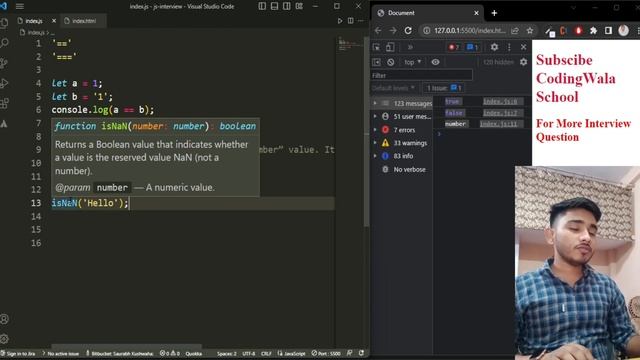The height and width of the screenshot is (360, 640).
Task: Open the browser side panel icon
Action: point(608,31)
